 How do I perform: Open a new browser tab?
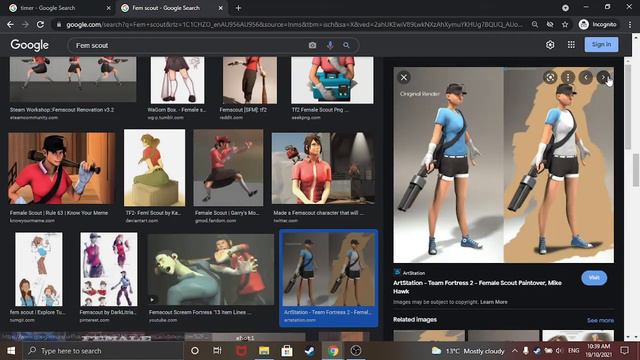(x=238, y=8)
